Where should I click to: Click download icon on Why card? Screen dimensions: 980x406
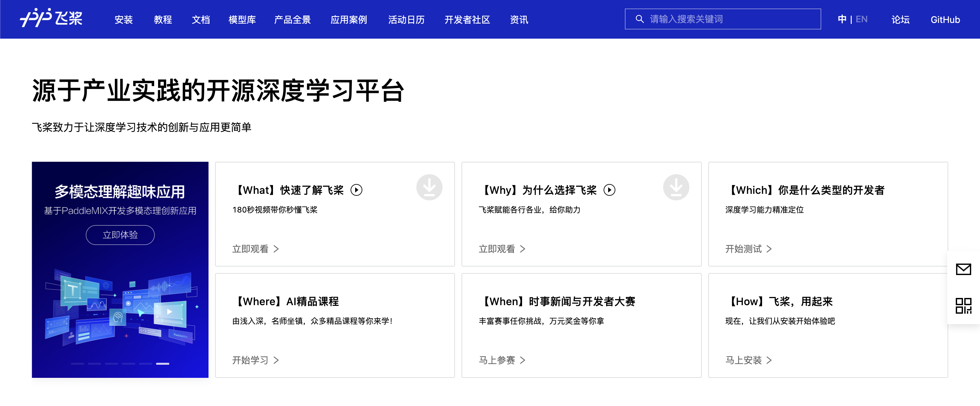click(676, 187)
